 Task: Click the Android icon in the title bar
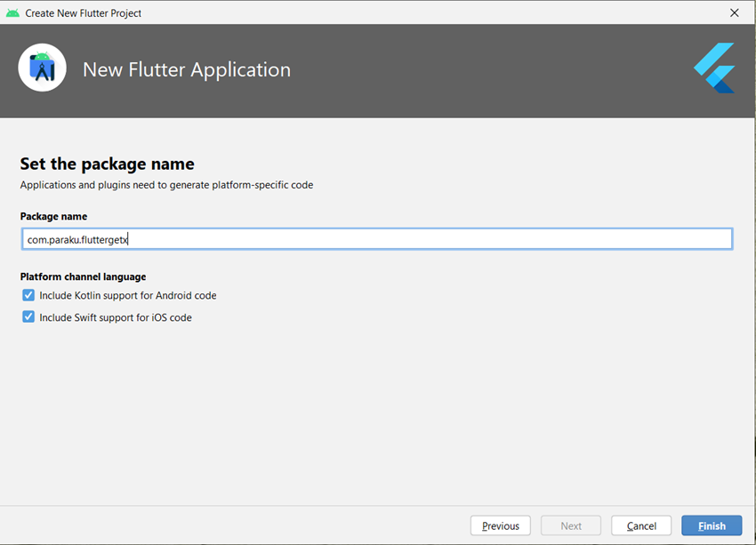point(12,12)
